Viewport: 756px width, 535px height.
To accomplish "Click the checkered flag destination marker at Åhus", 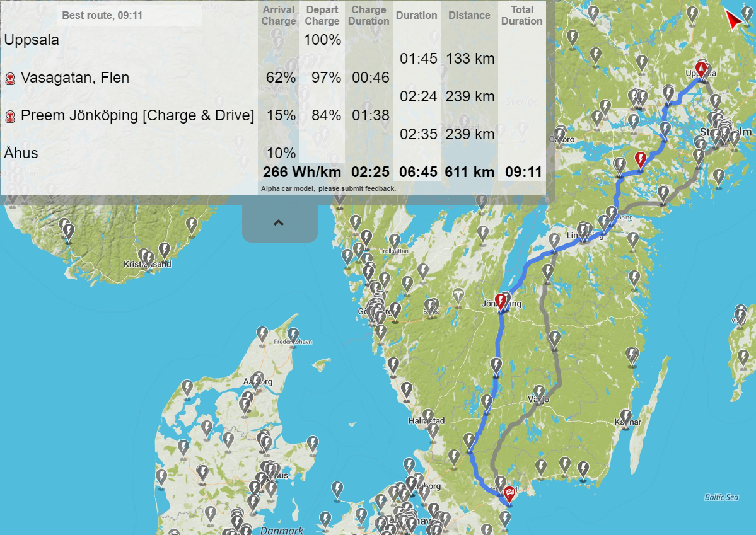I will 509,495.
